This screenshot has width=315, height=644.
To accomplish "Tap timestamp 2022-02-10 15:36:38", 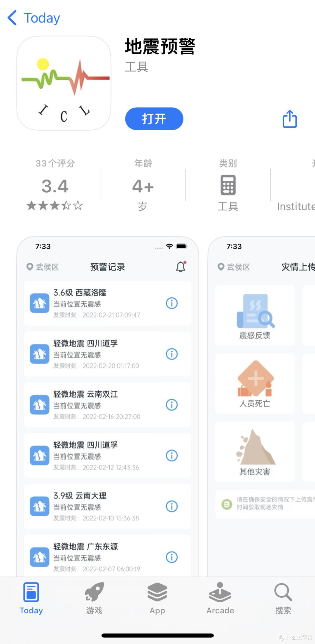I will [111, 518].
